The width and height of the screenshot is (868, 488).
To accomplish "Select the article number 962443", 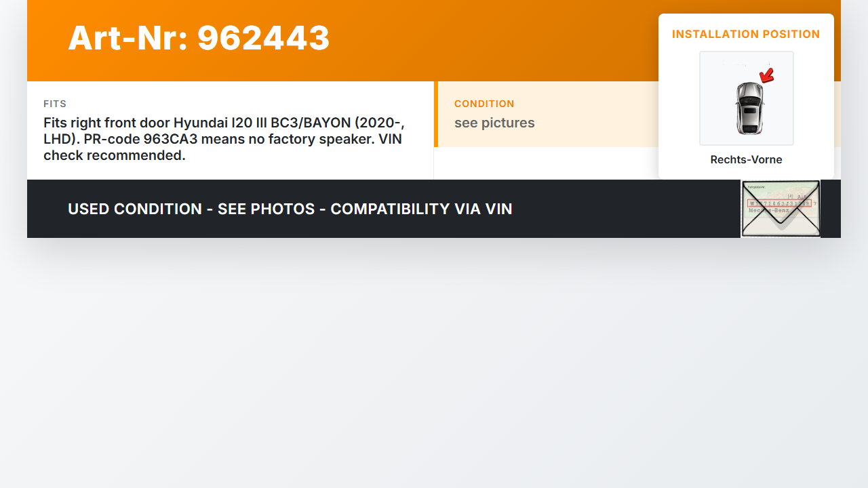I will tap(263, 38).
